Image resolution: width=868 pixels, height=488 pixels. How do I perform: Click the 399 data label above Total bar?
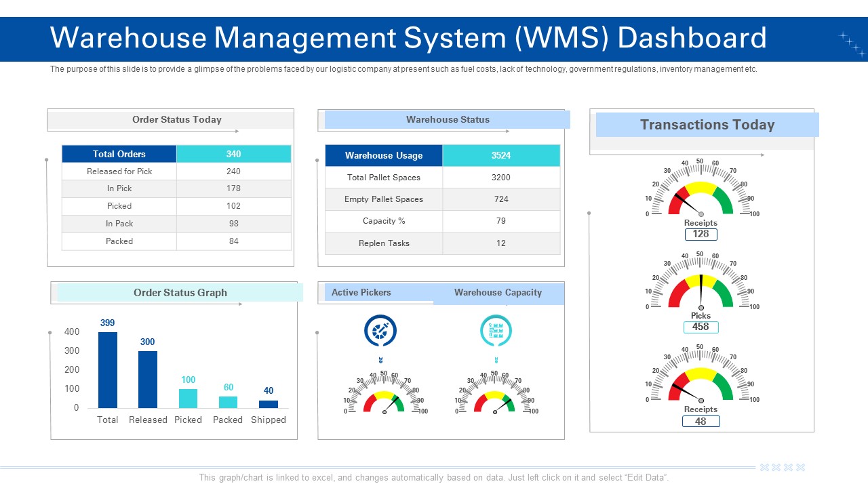point(108,323)
